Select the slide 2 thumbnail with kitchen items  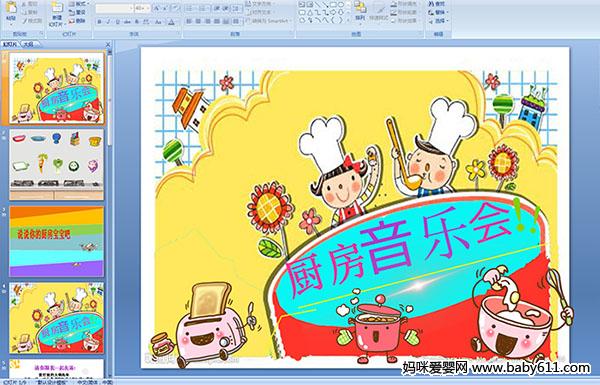tap(57, 164)
